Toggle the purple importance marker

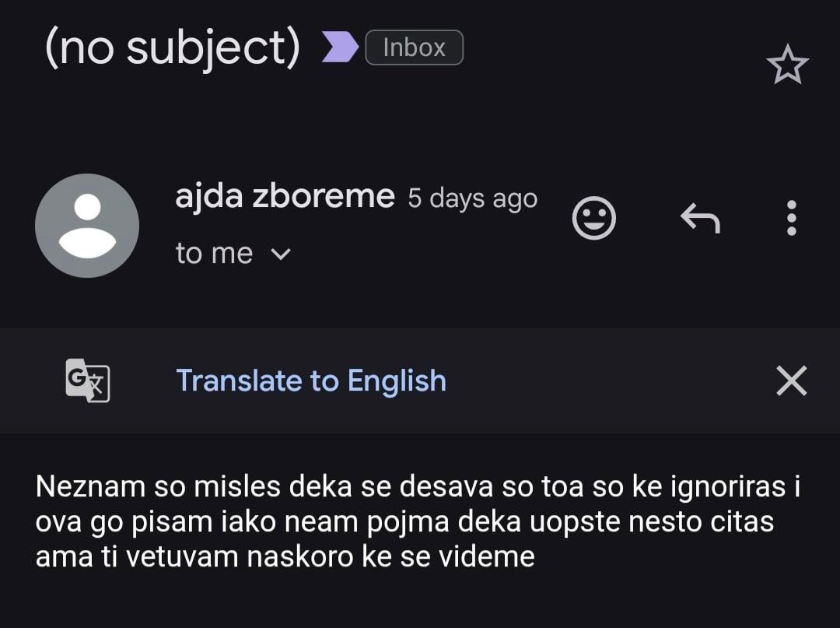pyautogui.click(x=340, y=47)
